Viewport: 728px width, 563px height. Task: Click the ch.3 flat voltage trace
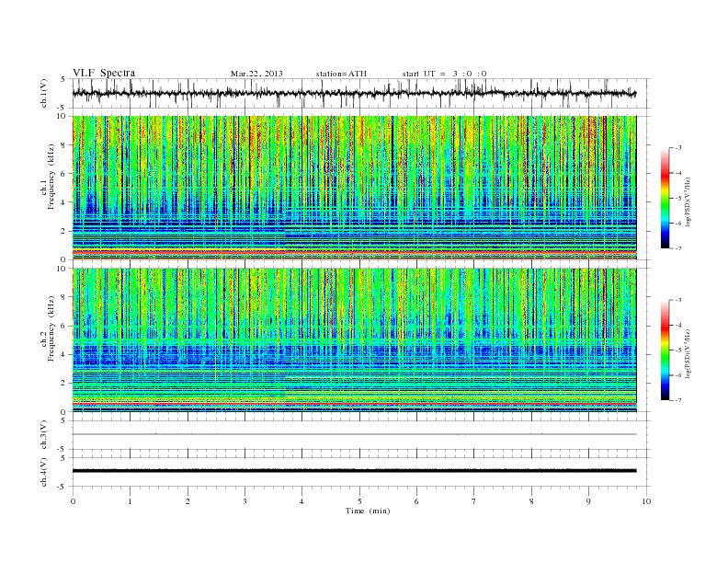tap(354, 434)
